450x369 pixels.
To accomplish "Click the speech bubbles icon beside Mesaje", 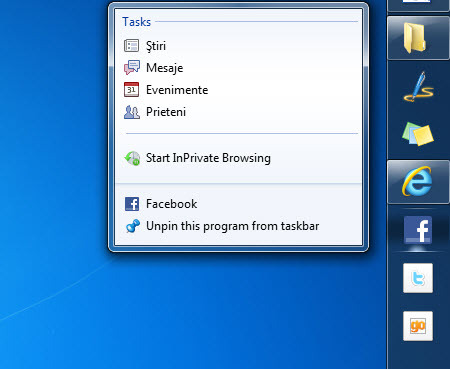I will (132, 68).
